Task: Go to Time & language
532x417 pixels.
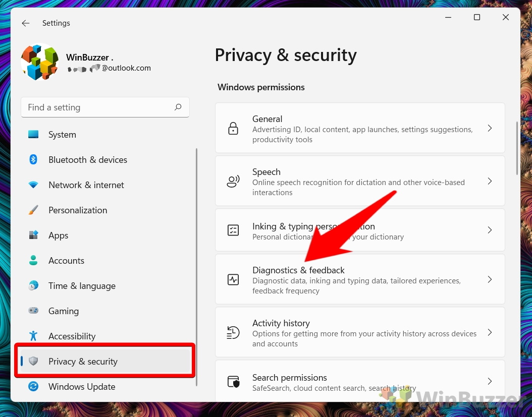Action: [x=82, y=286]
